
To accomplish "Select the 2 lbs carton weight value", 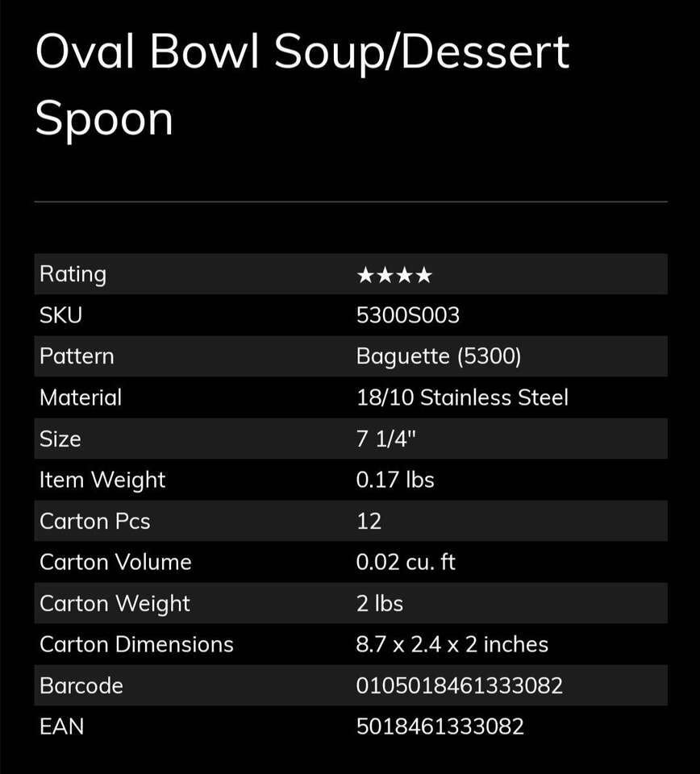I will 380,603.
